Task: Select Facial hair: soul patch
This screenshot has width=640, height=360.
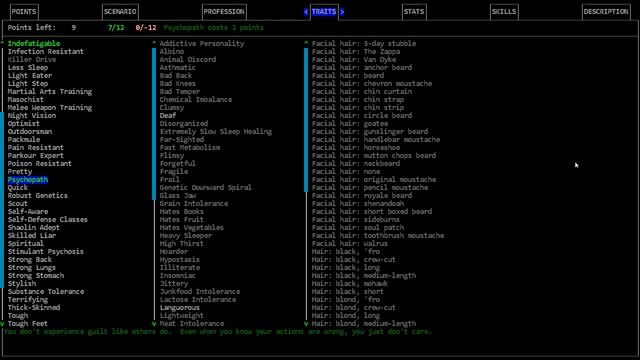Action: coord(358,227)
